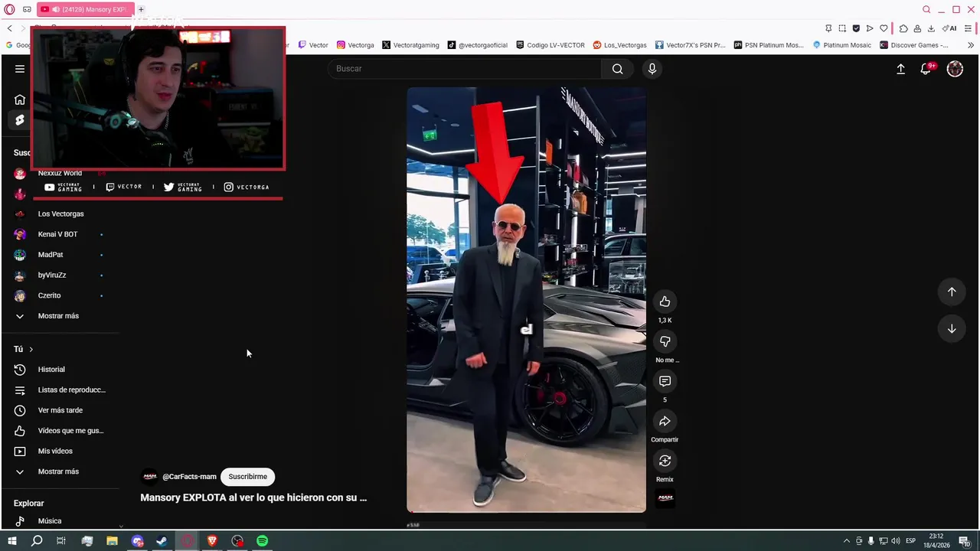Open Codigo LV-VECTOR bookmark

coord(550,45)
